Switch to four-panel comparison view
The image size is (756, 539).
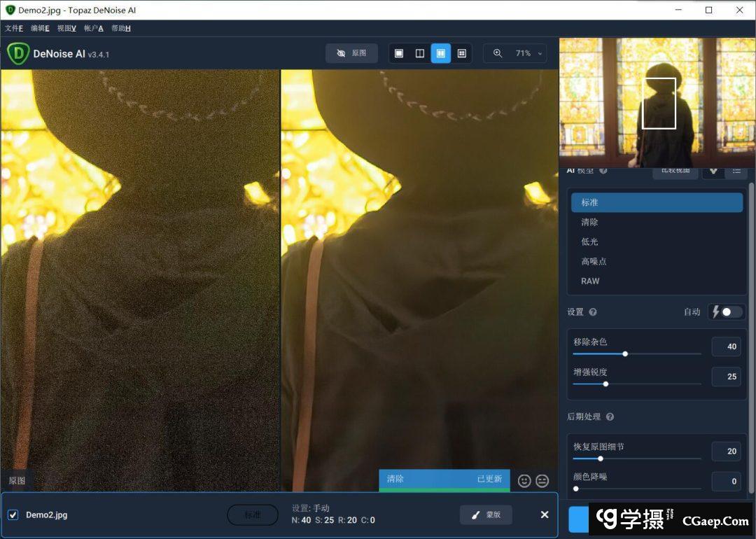point(462,53)
